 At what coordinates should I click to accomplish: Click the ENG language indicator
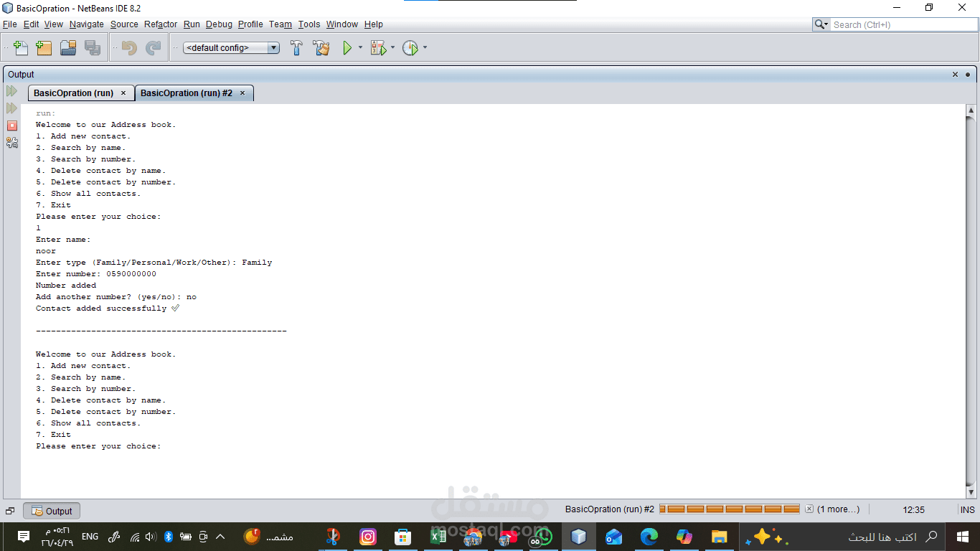click(x=90, y=537)
